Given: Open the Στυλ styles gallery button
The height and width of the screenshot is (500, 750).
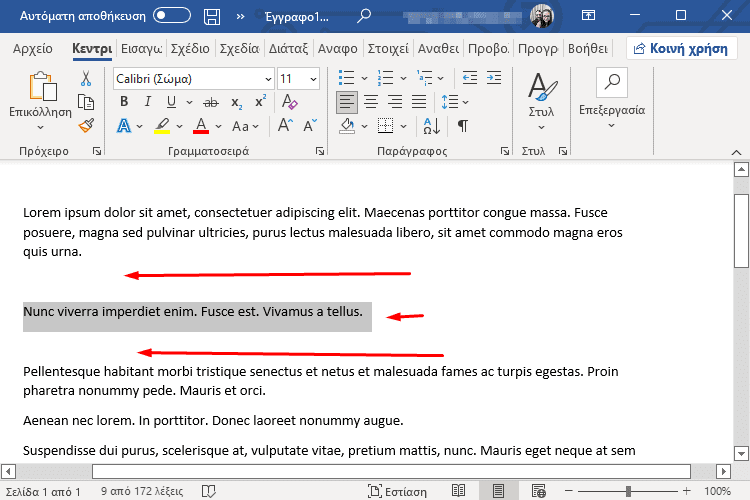Looking at the screenshot, I should [541, 100].
